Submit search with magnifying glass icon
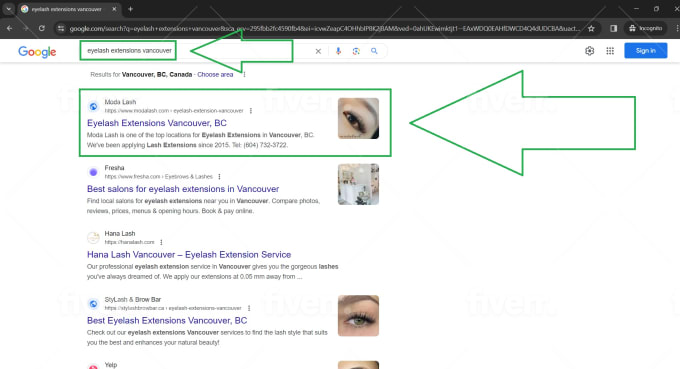 [374, 51]
